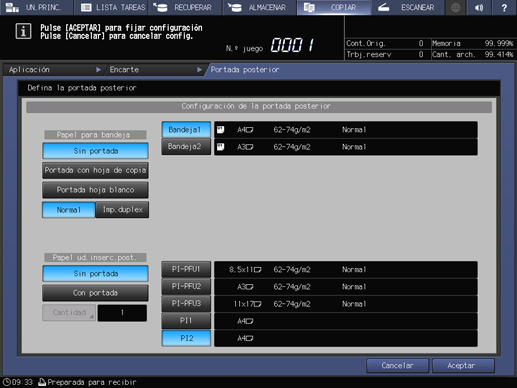Select Sin portada under Papel para bandeja
This screenshot has width=517, height=388.
(95, 151)
